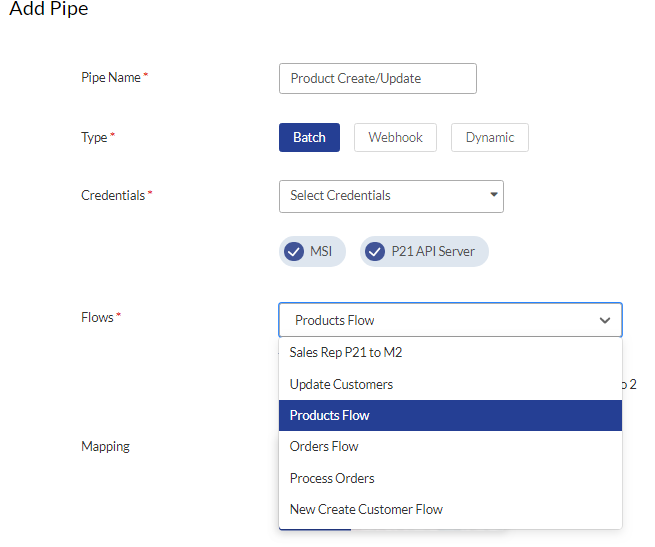This screenshot has width=655, height=547.
Task: Click the Pipe Name input field
Action: point(378,79)
